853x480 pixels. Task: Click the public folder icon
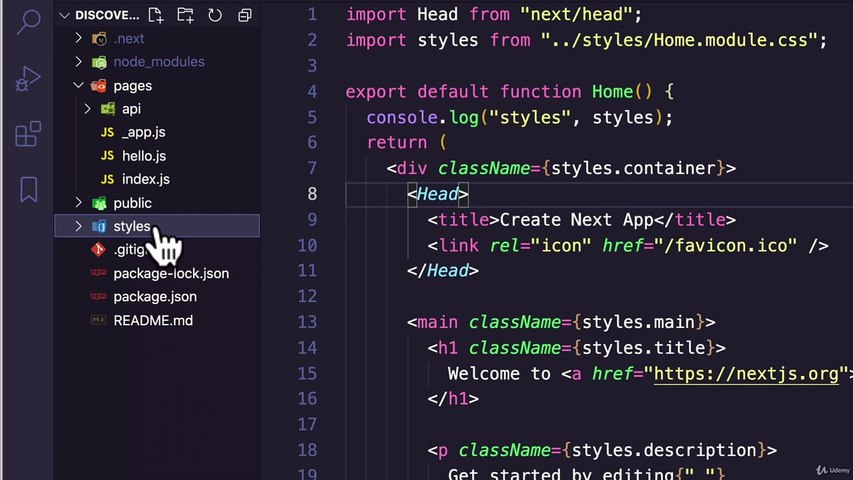pos(99,203)
